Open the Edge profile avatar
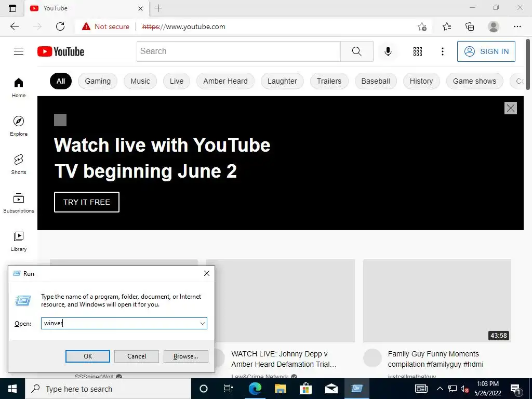The image size is (532, 399). [494, 26]
